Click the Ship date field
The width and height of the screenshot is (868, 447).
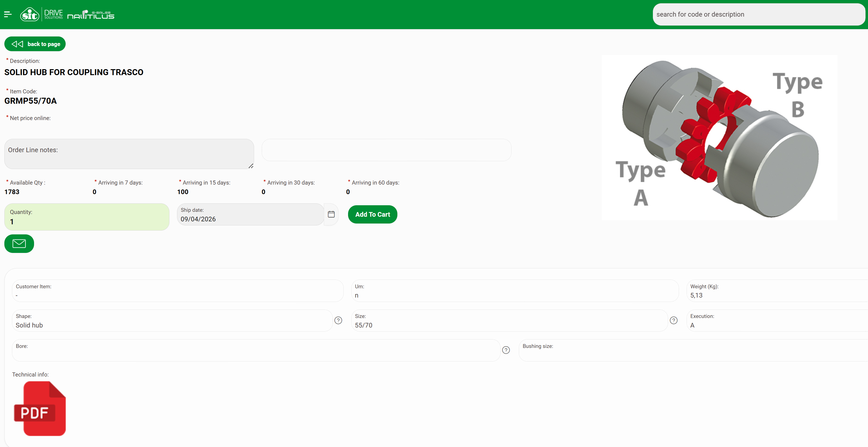pyautogui.click(x=250, y=219)
